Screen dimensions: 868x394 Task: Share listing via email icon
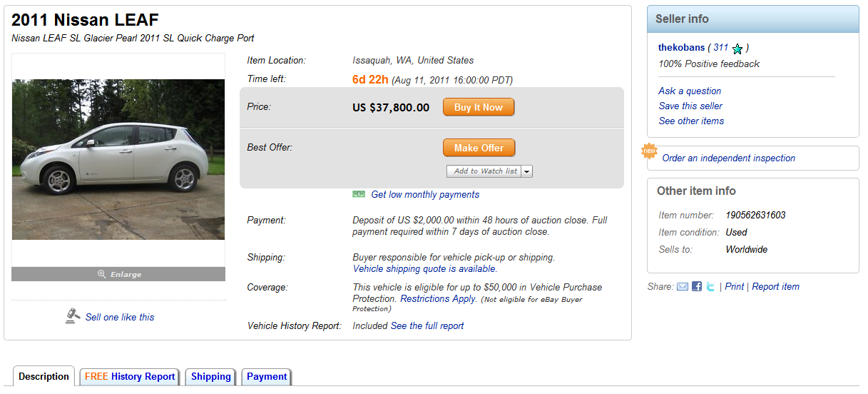tap(683, 287)
